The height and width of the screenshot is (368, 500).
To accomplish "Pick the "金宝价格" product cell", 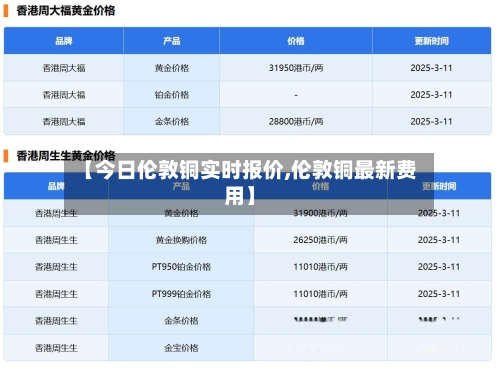I will pyautogui.click(x=181, y=348).
